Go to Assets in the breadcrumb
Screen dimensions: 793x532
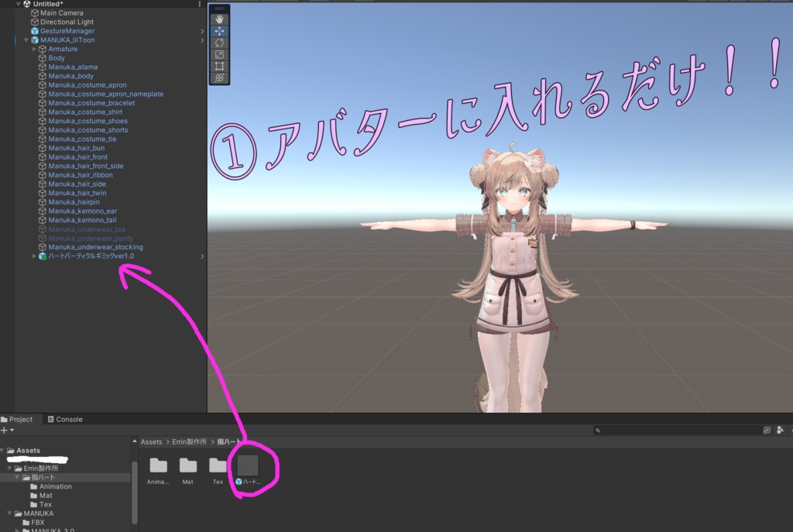click(x=151, y=442)
